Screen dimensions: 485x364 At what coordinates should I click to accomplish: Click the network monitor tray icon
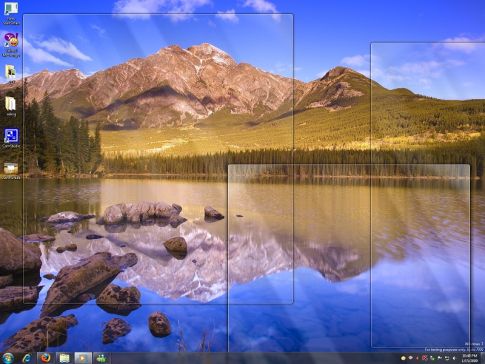tap(447, 358)
